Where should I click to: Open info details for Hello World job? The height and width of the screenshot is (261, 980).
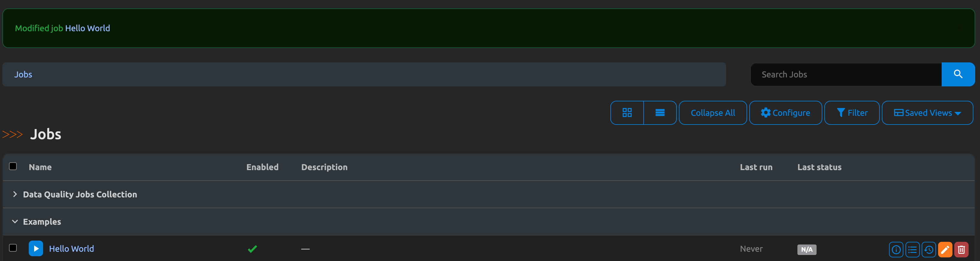(896, 250)
